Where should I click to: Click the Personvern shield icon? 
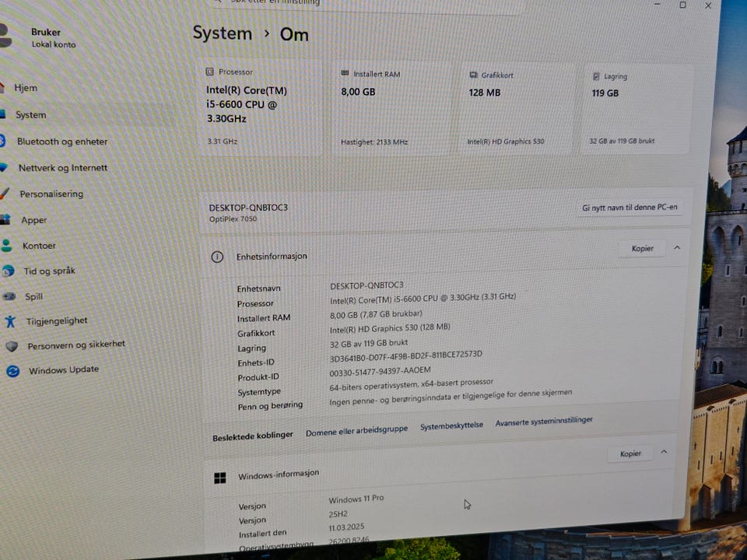coord(12,346)
